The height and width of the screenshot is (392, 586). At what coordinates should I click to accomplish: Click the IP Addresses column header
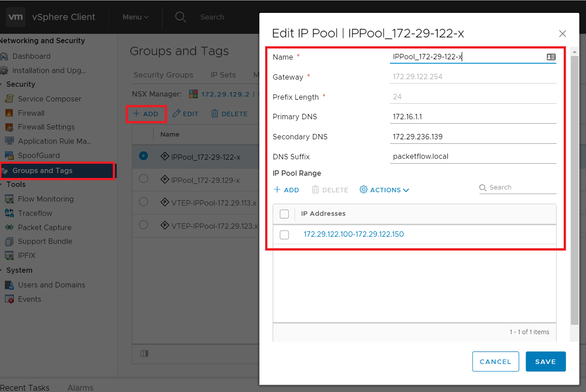pos(323,214)
